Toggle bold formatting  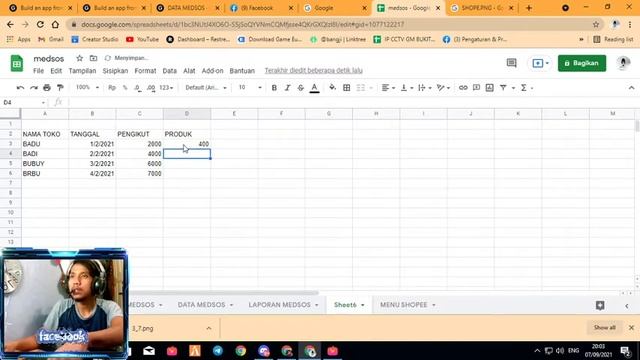[x=274, y=88]
